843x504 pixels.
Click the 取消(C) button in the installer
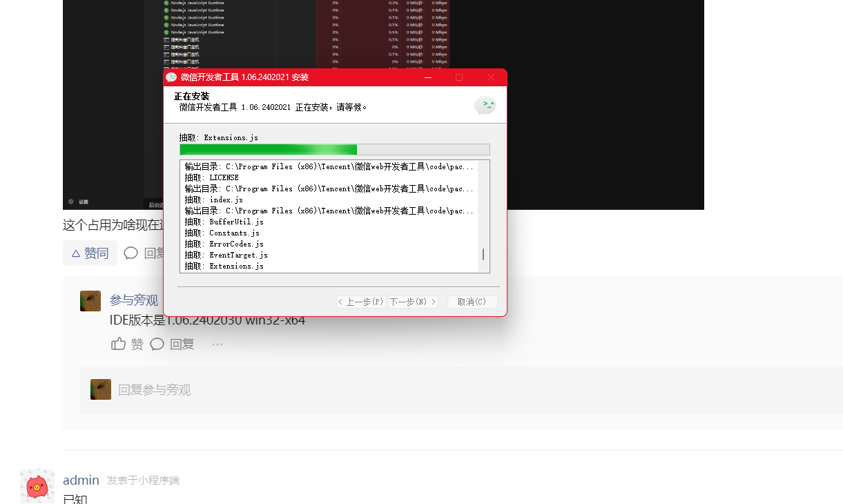click(472, 302)
